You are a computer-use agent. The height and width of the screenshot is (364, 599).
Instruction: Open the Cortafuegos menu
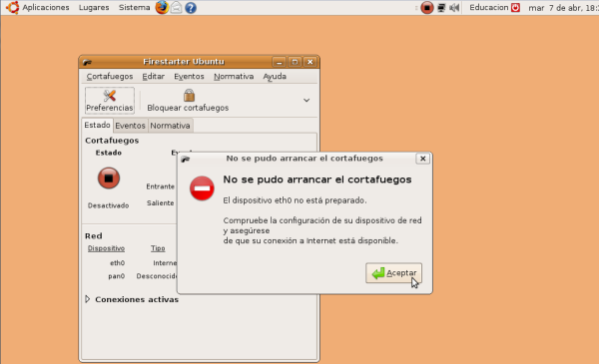pyautogui.click(x=110, y=77)
